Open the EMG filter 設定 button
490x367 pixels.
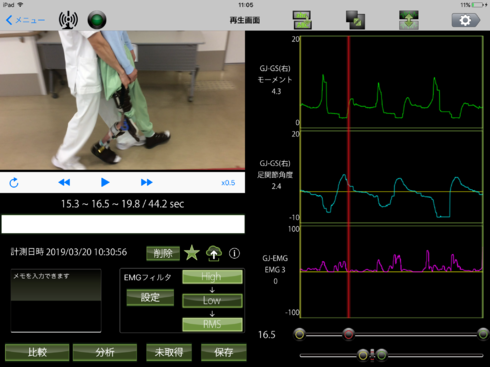[x=150, y=297]
